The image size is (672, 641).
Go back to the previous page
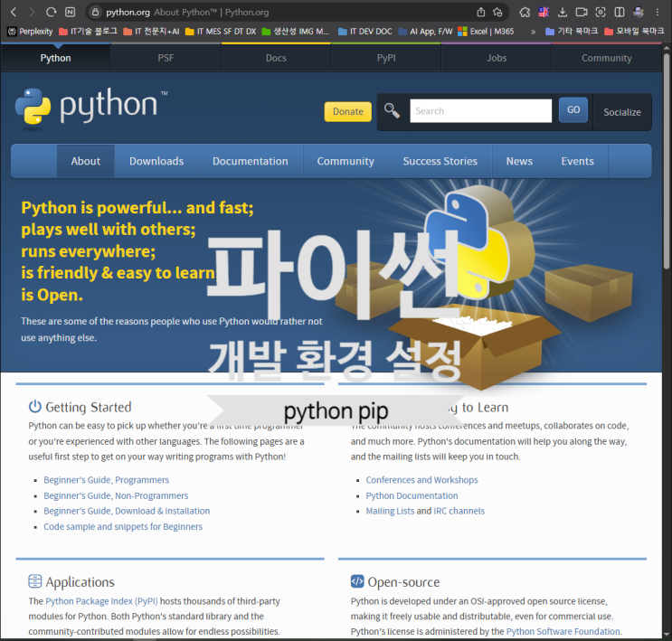pyautogui.click(x=14, y=12)
